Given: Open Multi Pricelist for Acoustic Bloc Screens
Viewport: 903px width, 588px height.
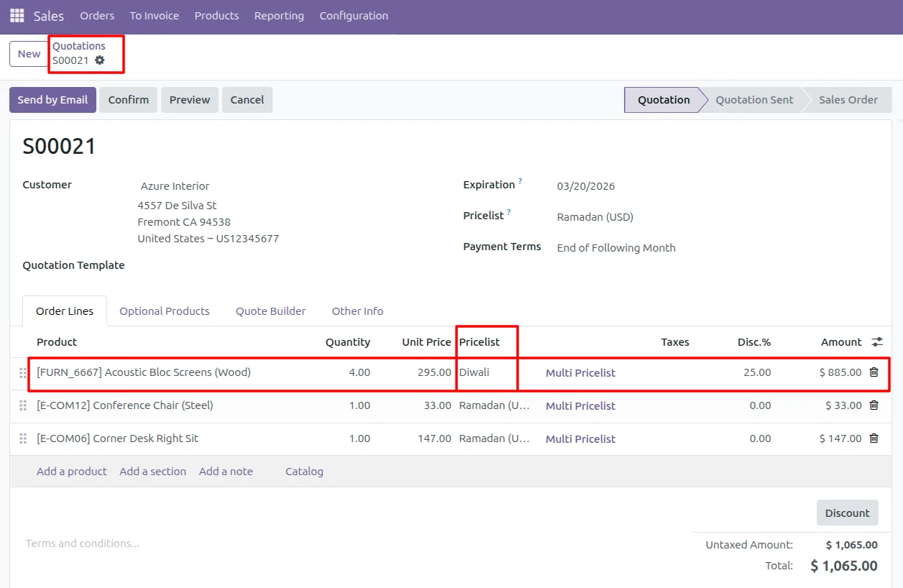Looking at the screenshot, I should pos(580,373).
